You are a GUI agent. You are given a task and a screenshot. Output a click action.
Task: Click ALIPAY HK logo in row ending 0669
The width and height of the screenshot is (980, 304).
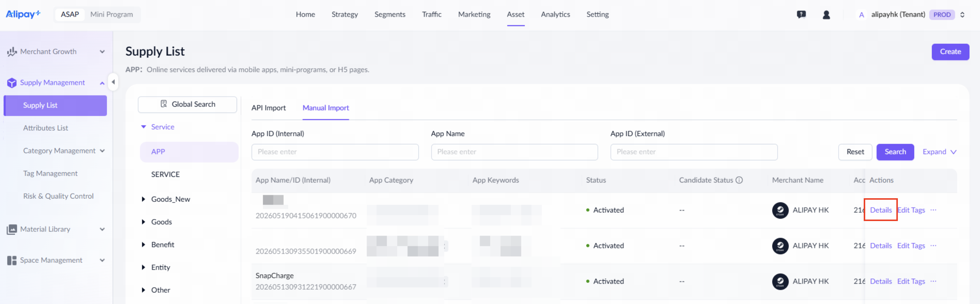pos(780,246)
